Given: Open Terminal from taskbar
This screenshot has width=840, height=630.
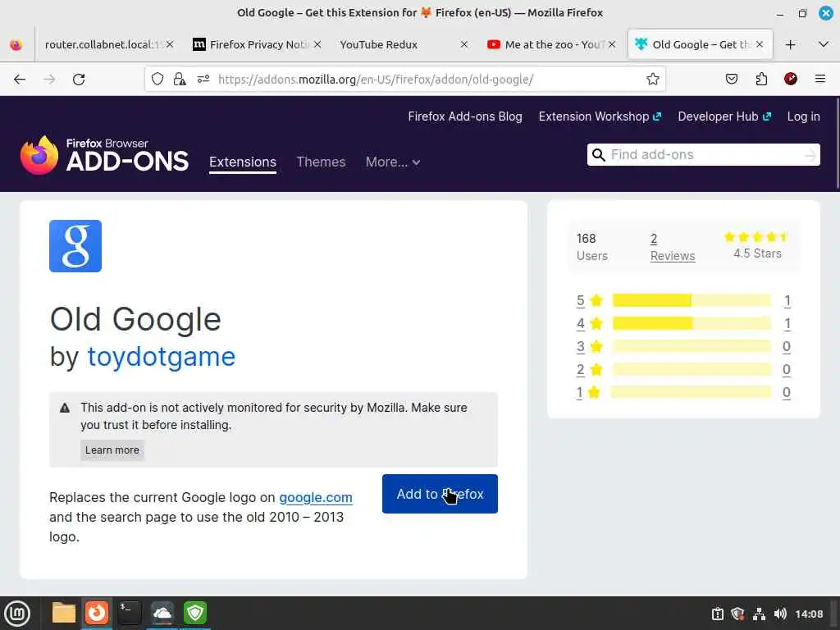Looking at the screenshot, I should [129, 613].
